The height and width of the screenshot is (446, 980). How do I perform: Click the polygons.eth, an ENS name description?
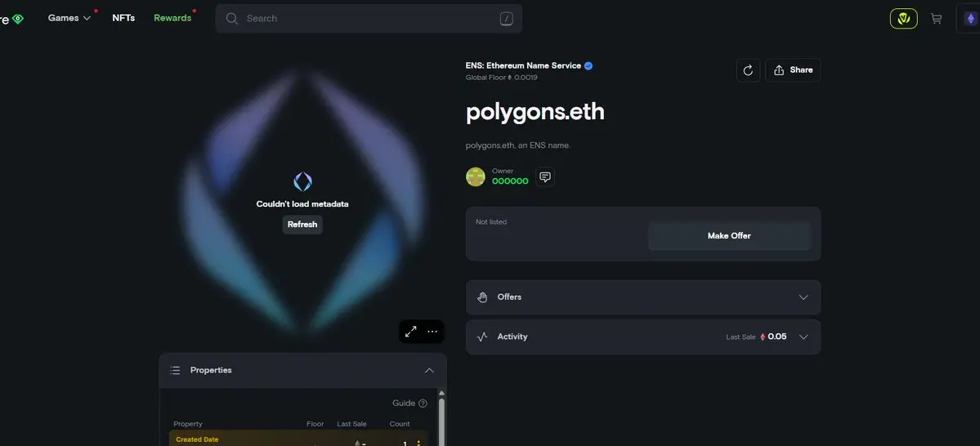point(518,145)
